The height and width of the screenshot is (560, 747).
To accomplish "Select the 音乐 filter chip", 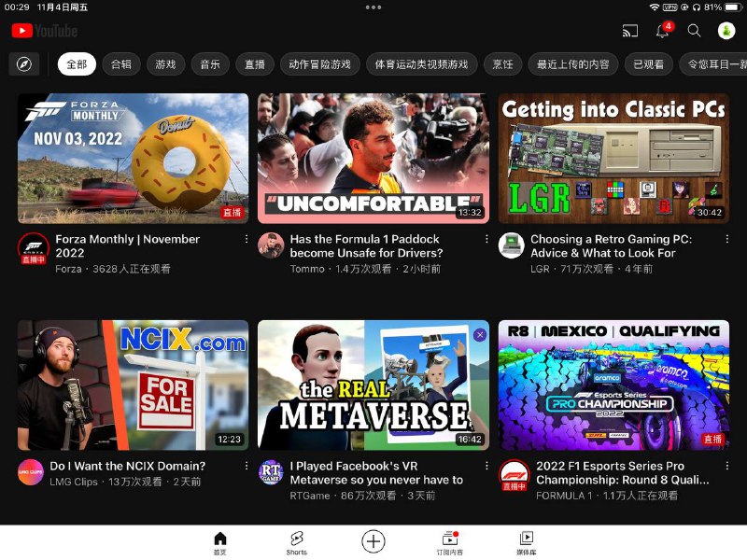I will coord(210,63).
